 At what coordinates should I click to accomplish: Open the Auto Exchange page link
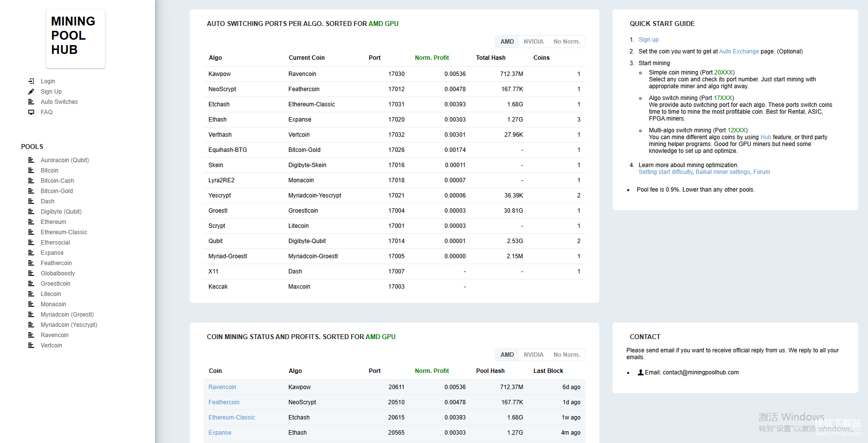739,51
